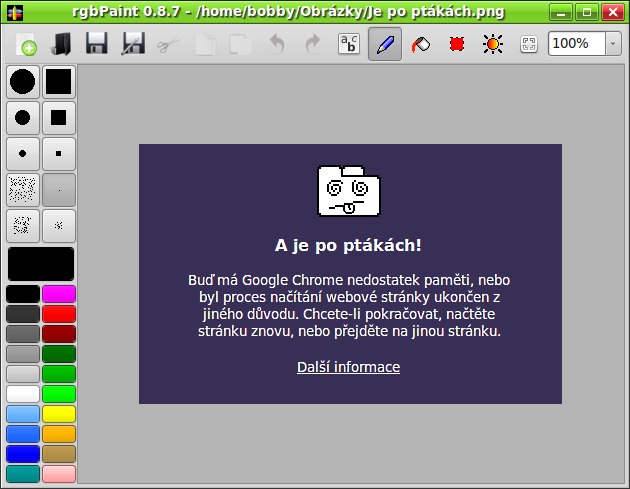Image resolution: width=630 pixels, height=489 pixels.
Task: Click the 100% zoom input field
Action: point(577,43)
